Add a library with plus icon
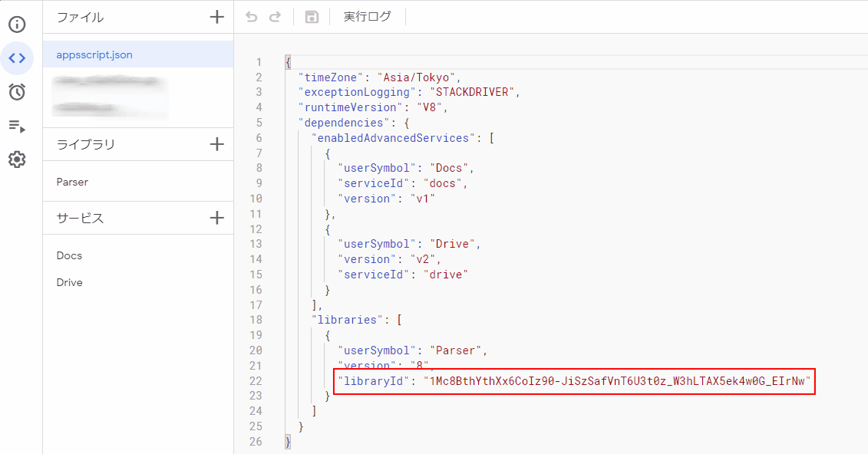This screenshot has height=454, width=868. point(217,144)
